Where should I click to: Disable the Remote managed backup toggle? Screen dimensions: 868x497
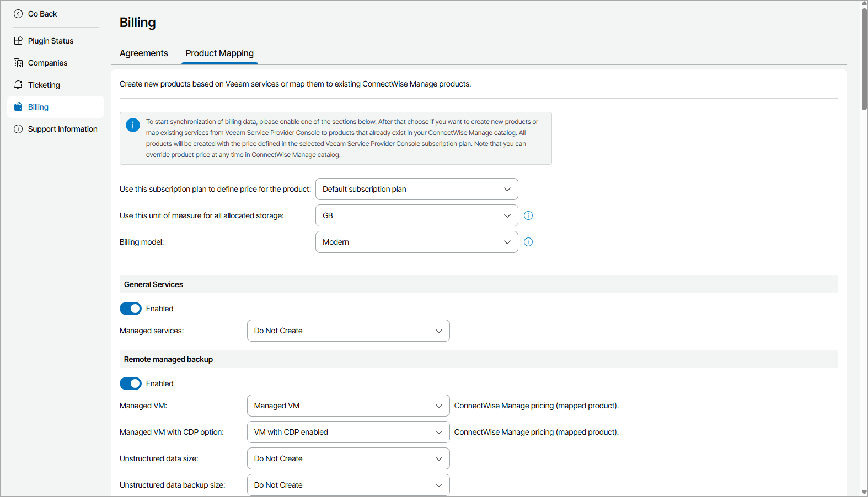131,383
